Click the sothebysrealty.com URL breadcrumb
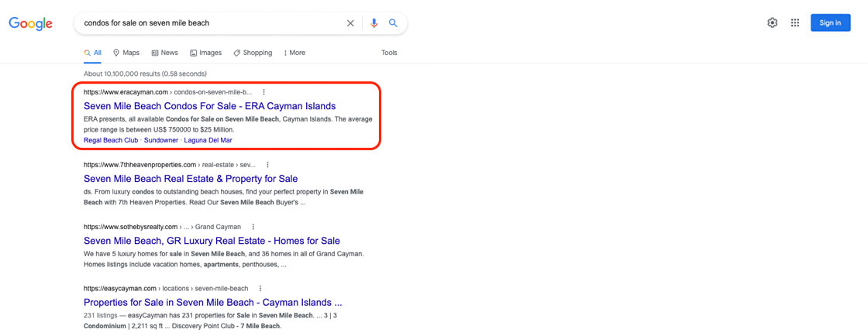868x336 pixels. 162,227
